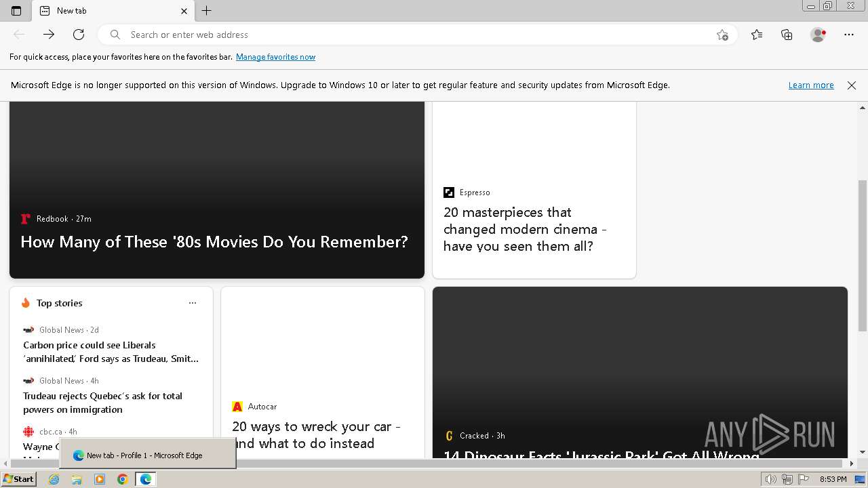
Task: Click the horizontal scrollbar right arrow
Action: [x=852, y=464]
